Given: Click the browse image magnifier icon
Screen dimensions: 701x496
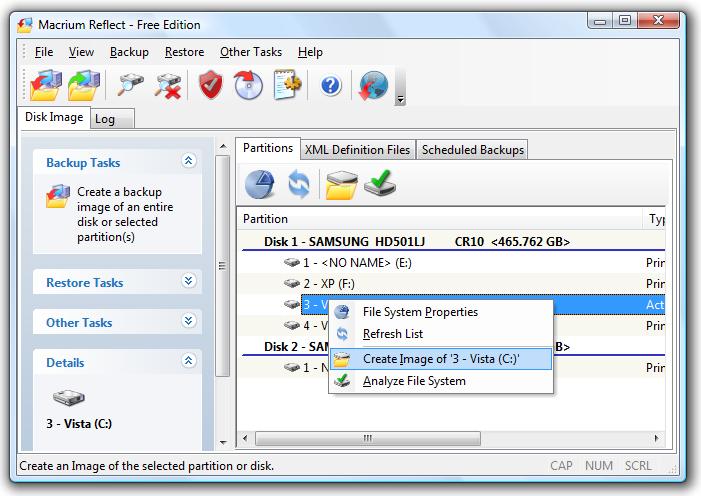Looking at the screenshot, I should pos(130,85).
